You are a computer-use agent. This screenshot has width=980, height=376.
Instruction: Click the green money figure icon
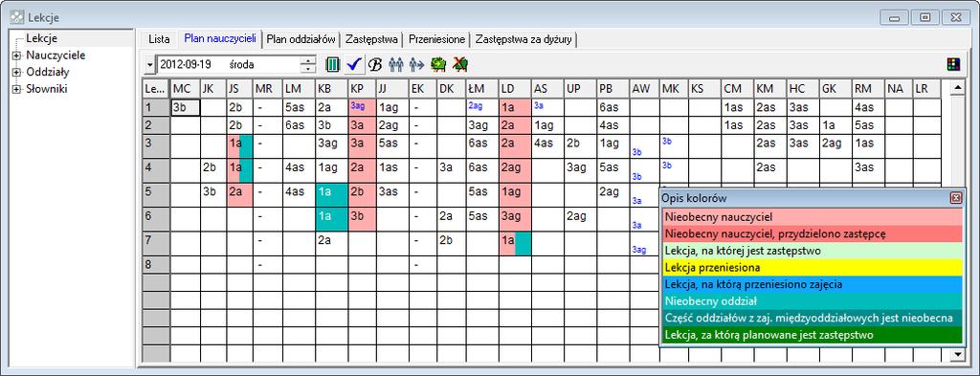click(x=438, y=64)
